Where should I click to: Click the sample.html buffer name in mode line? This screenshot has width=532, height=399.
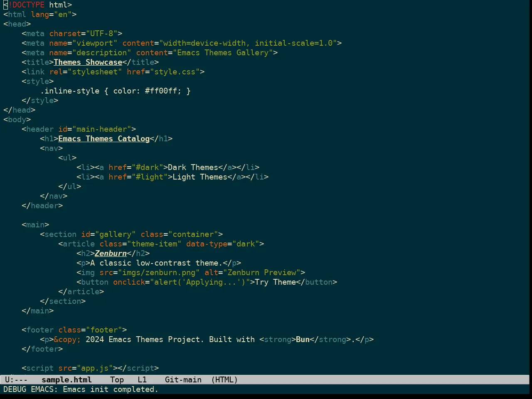coord(66,379)
